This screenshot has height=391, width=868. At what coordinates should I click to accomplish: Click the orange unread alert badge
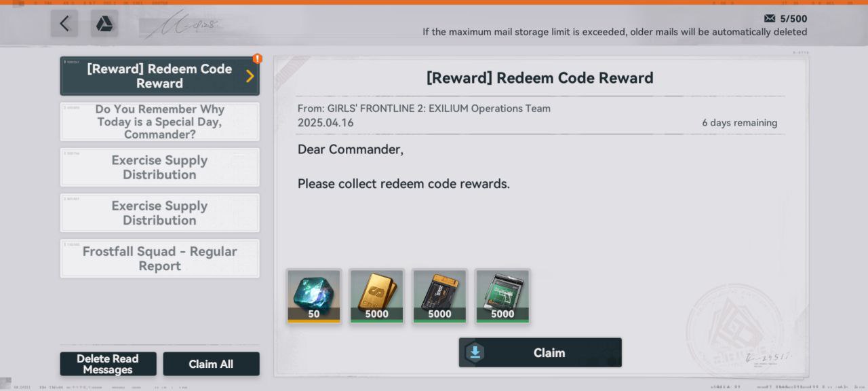pyautogui.click(x=257, y=59)
